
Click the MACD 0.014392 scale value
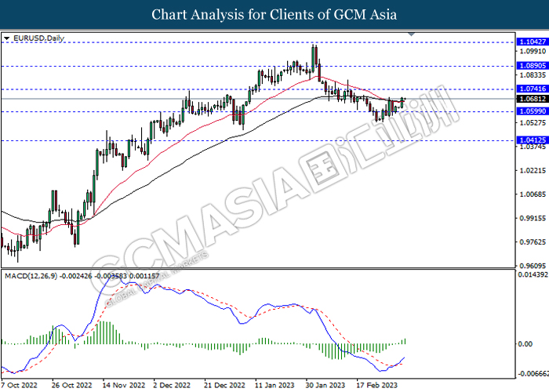(x=533, y=274)
